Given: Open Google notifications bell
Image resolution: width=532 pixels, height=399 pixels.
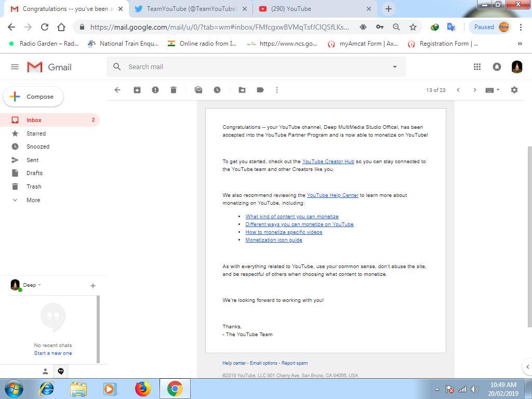Looking at the screenshot, I should [x=497, y=67].
